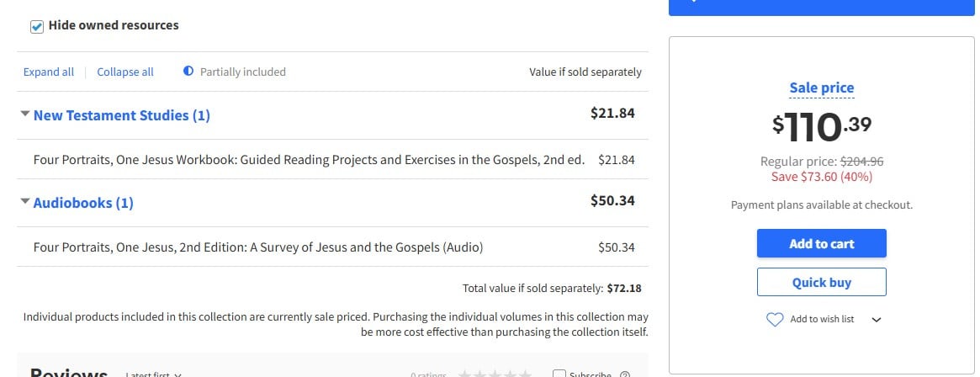980x377 pixels.
Task: Click the Partially included half-circle icon
Action: click(x=188, y=72)
